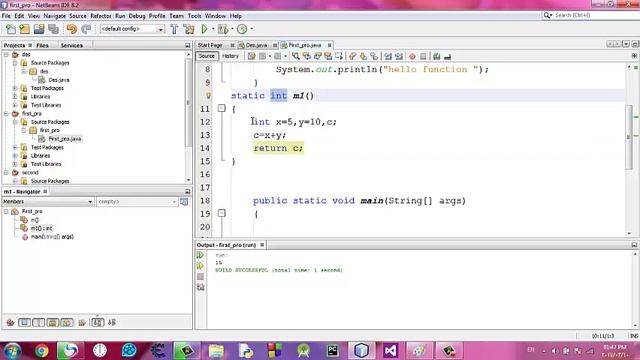Viewport: 640px width, 360px height.
Task: Click the red Start Macro Recording icon
Action: point(412,56)
